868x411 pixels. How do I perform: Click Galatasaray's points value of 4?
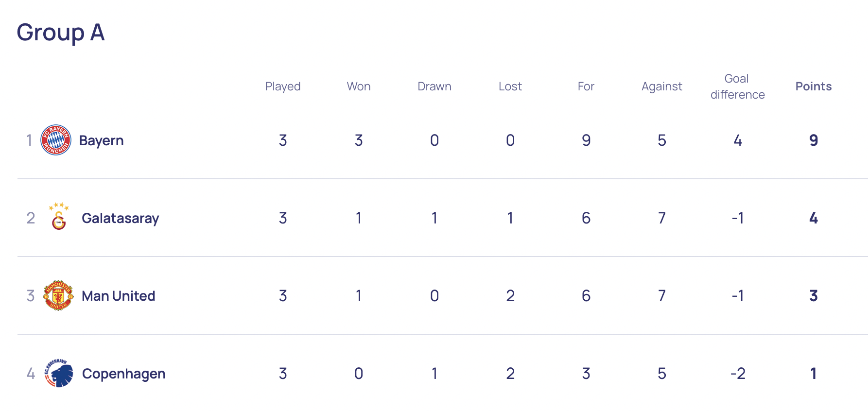coord(813,218)
